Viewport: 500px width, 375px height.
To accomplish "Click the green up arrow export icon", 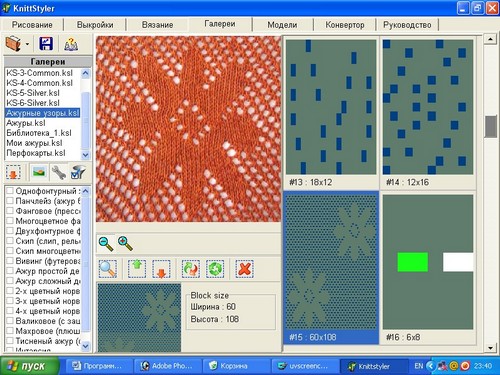I will (x=137, y=269).
